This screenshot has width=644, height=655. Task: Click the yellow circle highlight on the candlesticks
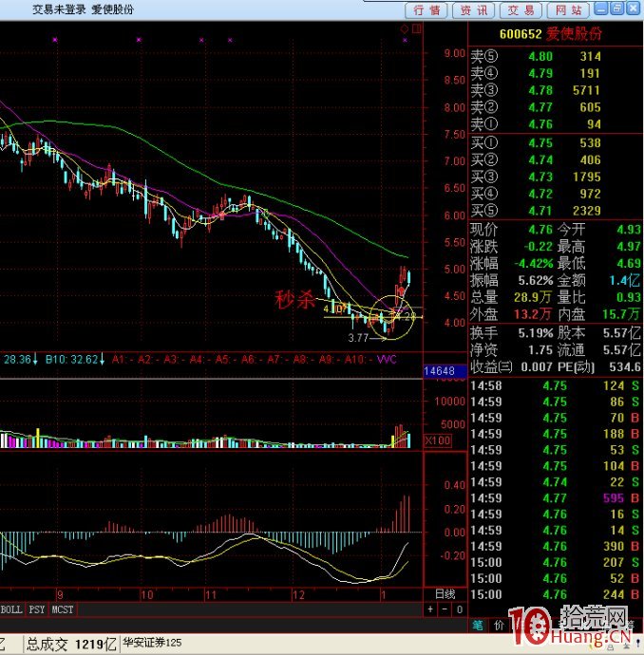point(392,317)
